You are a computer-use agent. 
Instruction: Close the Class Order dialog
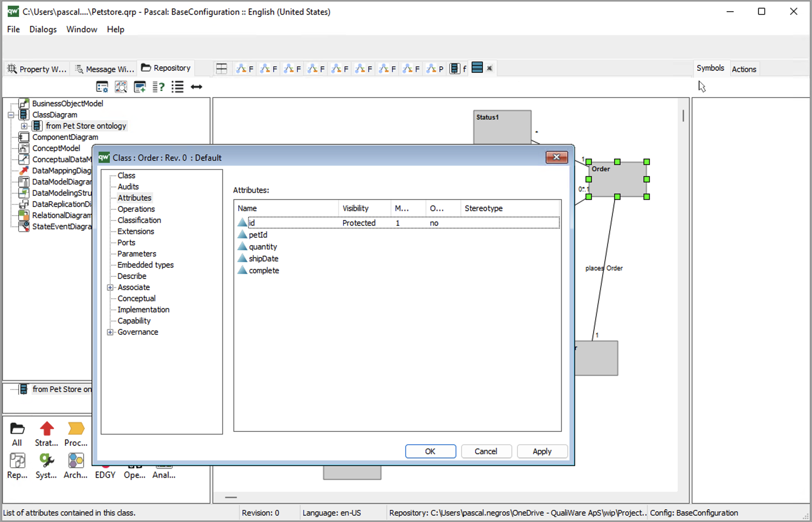pyautogui.click(x=557, y=157)
